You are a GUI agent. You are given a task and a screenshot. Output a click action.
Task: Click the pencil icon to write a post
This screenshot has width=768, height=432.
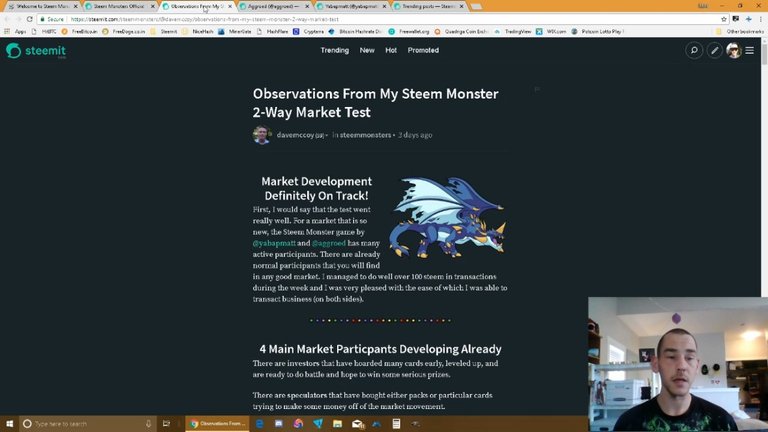click(x=715, y=50)
